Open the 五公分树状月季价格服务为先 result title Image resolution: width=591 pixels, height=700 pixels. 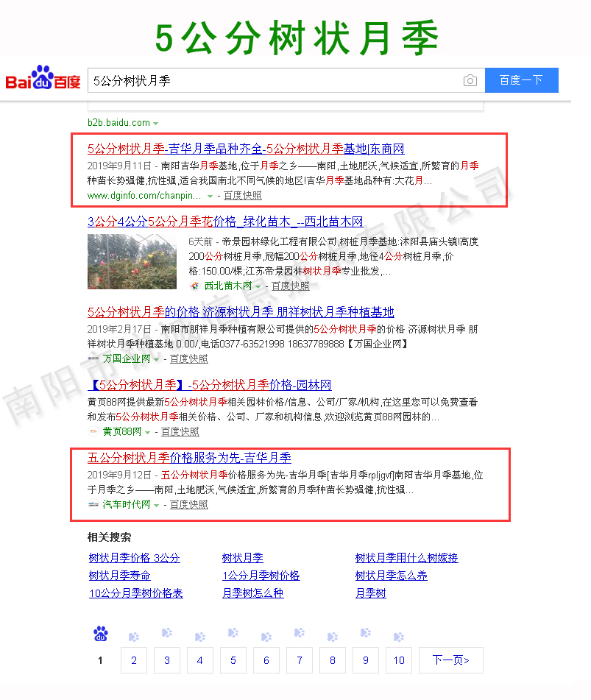[189, 458]
